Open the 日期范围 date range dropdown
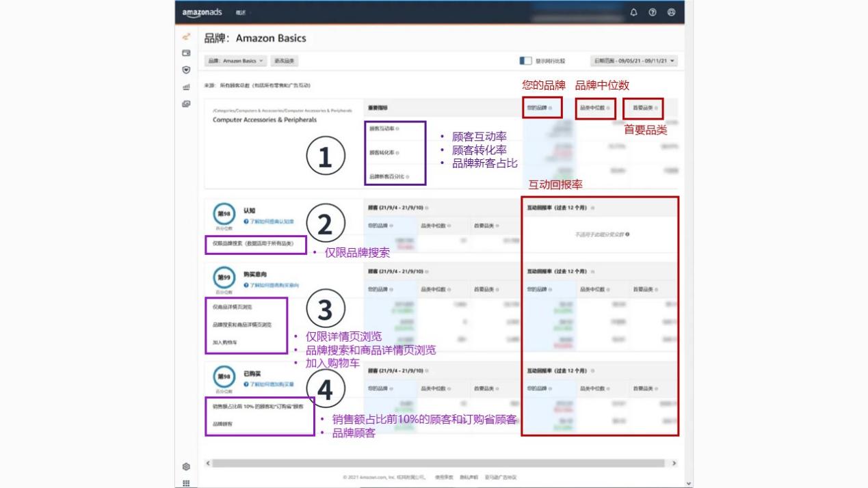 point(634,61)
